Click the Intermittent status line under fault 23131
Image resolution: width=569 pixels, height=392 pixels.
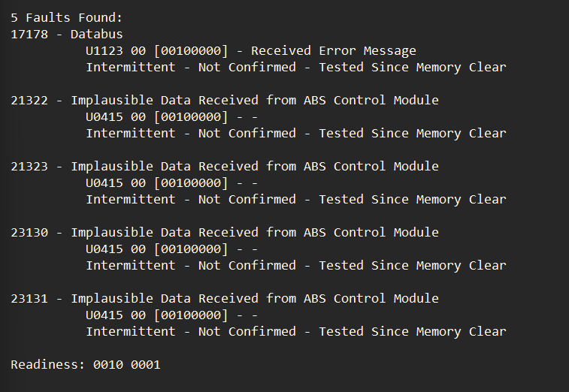[295, 332]
